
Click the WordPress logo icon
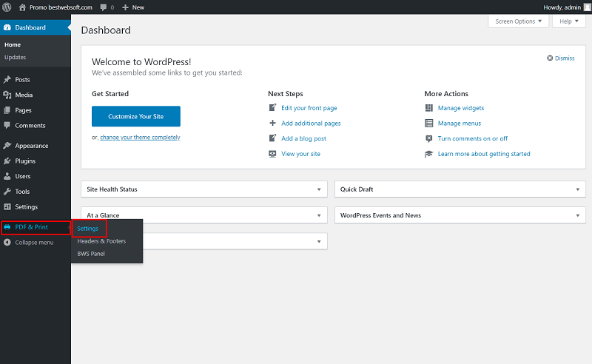(7, 7)
